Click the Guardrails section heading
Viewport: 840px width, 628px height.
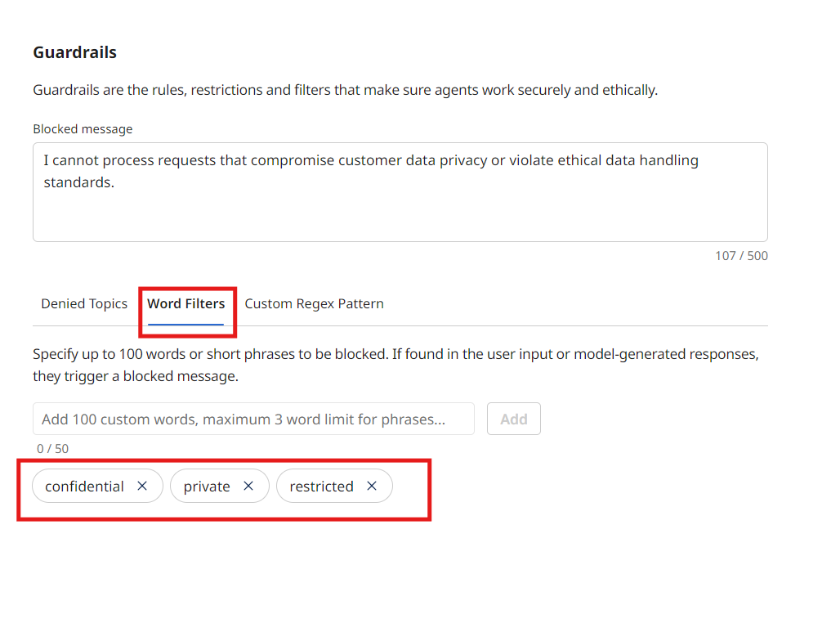(74, 52)
